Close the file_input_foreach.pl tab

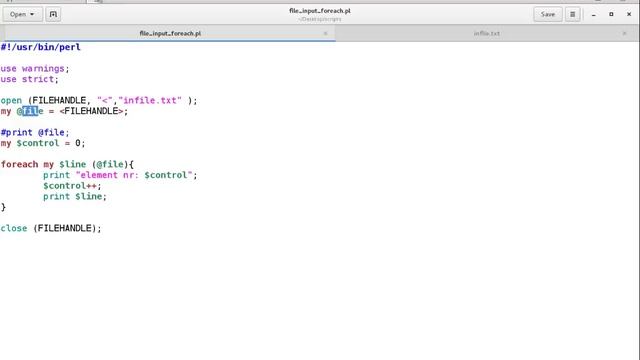[x=325, y=33]
